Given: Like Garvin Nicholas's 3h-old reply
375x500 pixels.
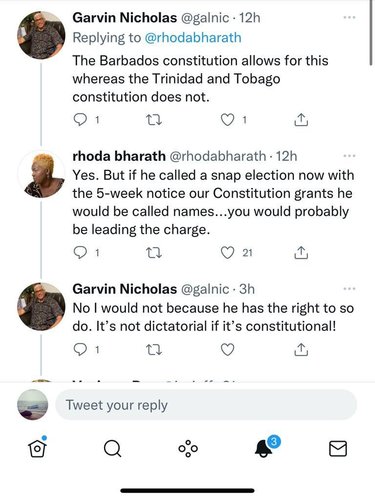Looking at the screenshot, I should click(x=228, y=350).
